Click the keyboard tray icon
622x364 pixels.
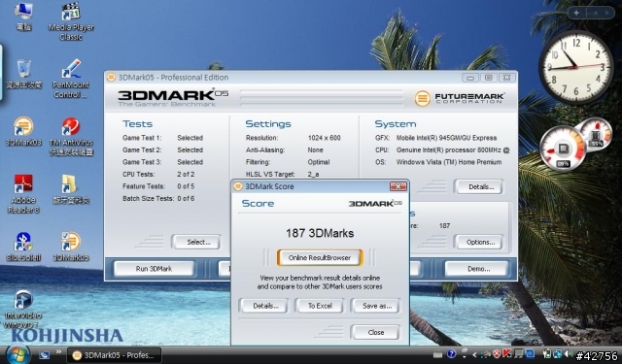click(x=438, y=355)
